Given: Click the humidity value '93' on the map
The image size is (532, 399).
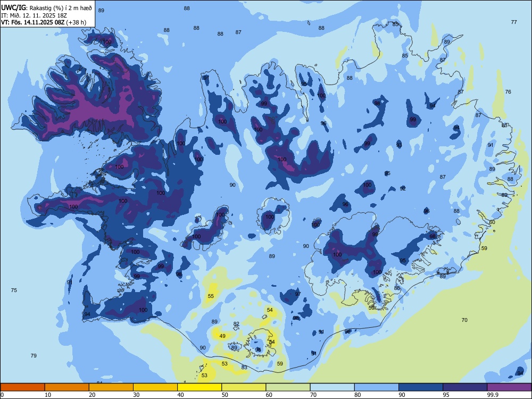Looking at the screenshot, I should point(400,145).
